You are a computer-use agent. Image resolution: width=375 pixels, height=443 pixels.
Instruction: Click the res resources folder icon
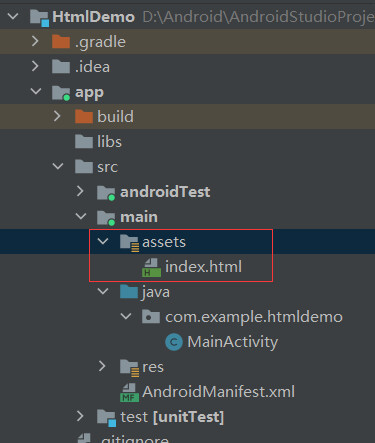point(129,367)
